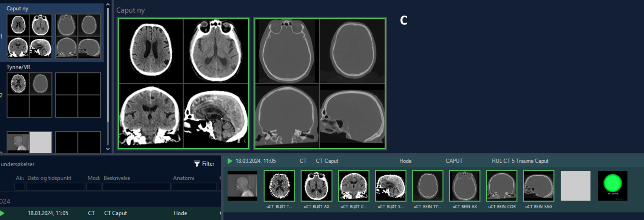Select the Caput ny layout in left panel

(x=52, y=32)
